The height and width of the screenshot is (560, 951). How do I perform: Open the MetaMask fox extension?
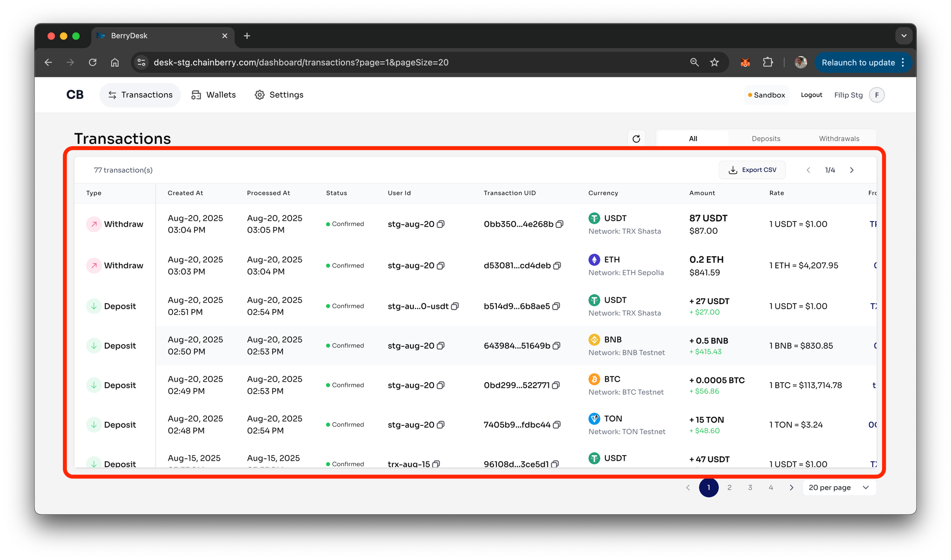click(745, 62)
